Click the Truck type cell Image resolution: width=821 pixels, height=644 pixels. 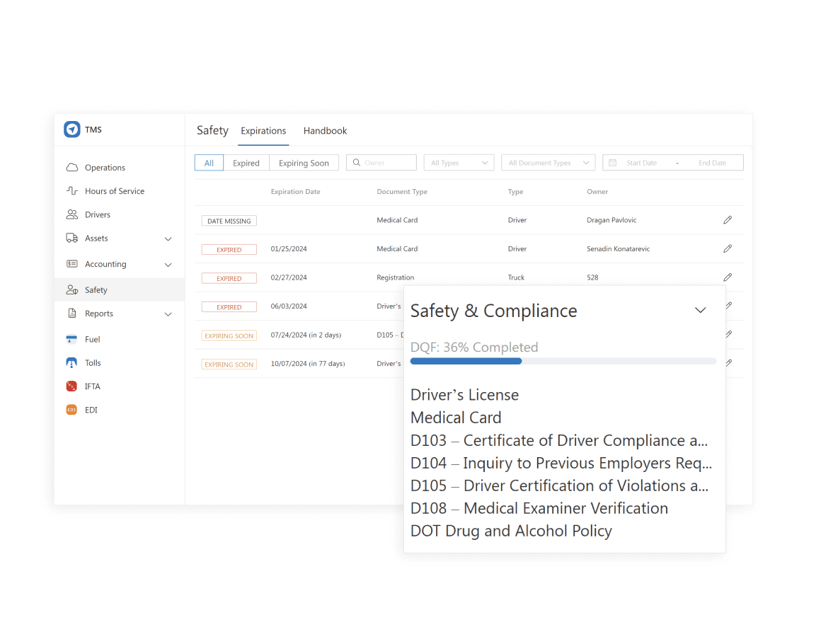(x=516, y=277)
